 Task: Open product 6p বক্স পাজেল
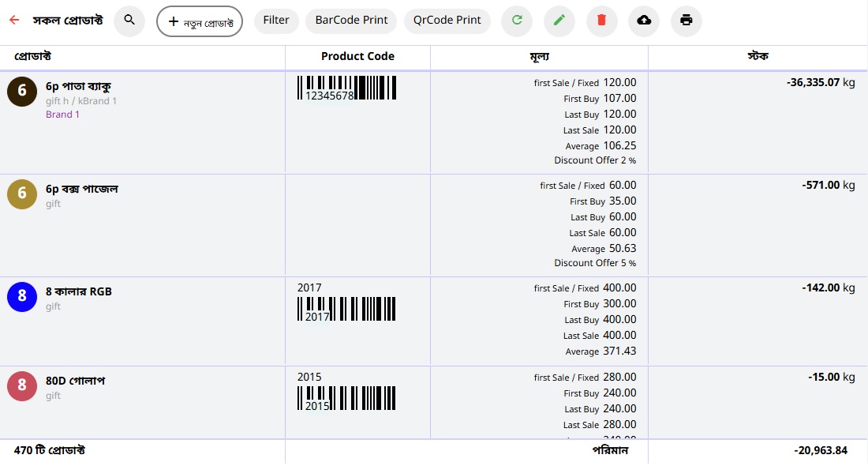[x=82, y=190]
